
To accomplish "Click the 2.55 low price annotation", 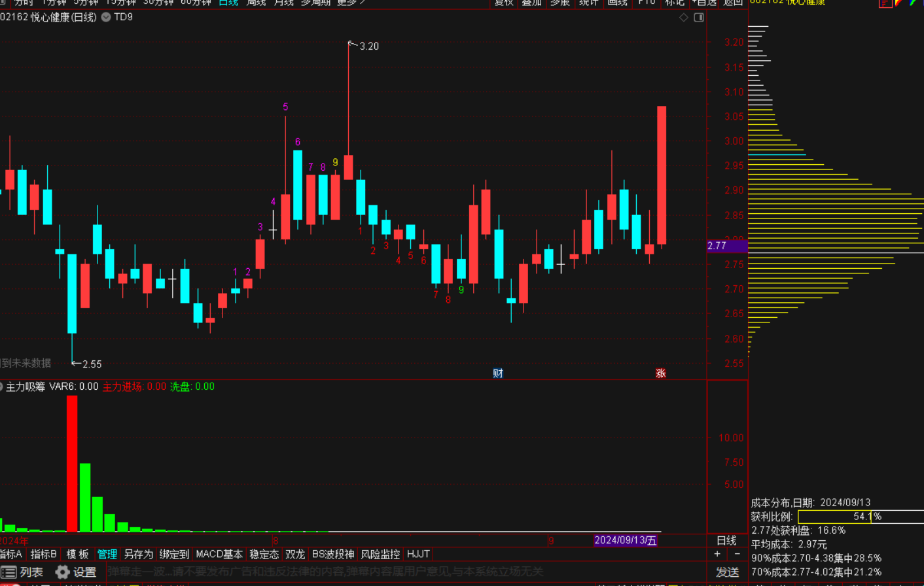I will click(x=92, y=364).
